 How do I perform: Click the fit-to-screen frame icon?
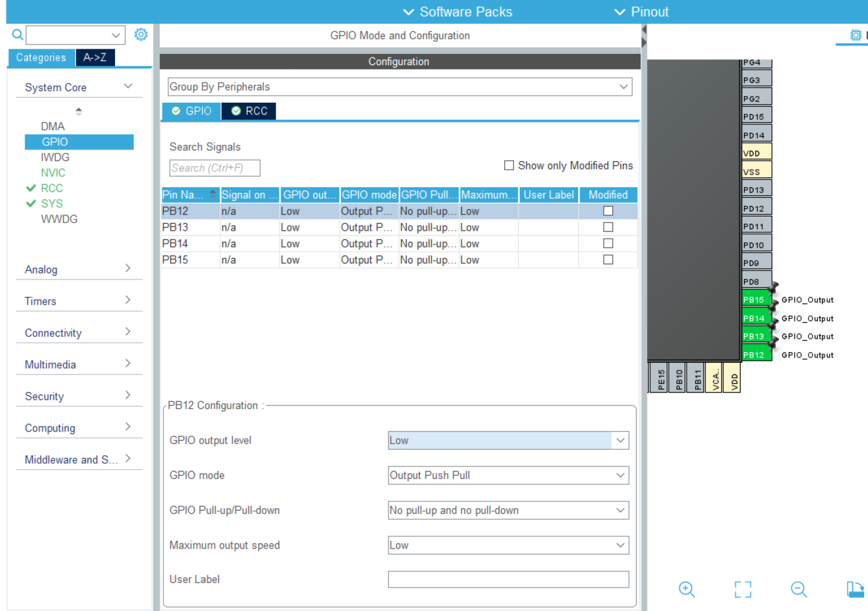pyautogui.click(x=743, y=590)
